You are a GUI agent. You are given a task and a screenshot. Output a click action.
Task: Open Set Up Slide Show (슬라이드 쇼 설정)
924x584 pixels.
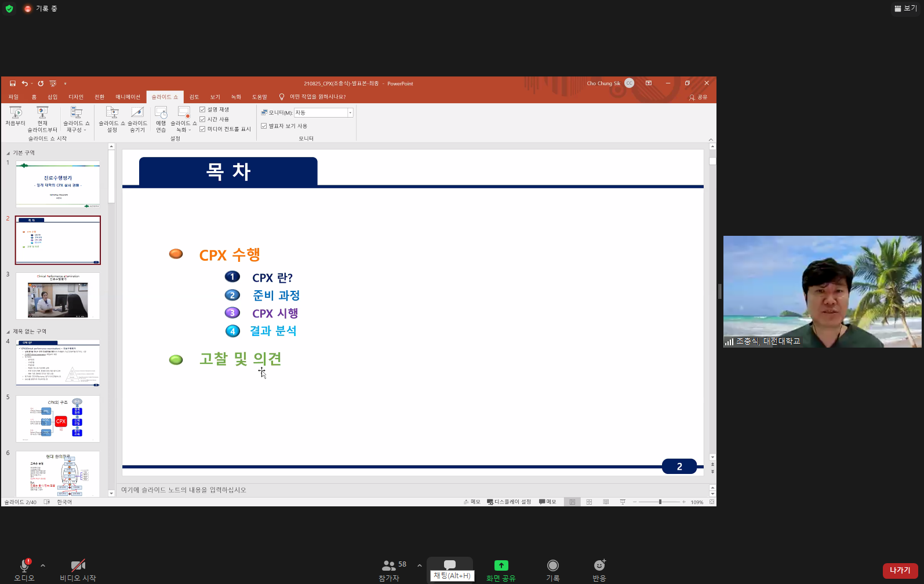tap(112, 119)
